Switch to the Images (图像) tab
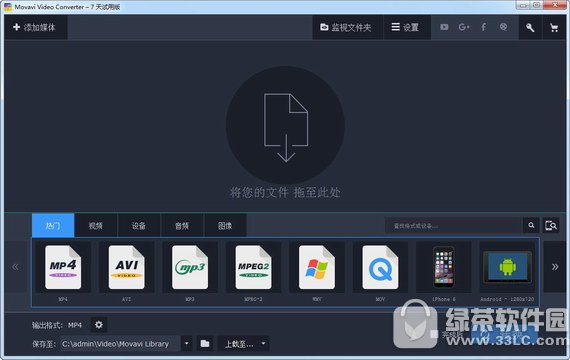The image size is (570, 360). [225, 225]
